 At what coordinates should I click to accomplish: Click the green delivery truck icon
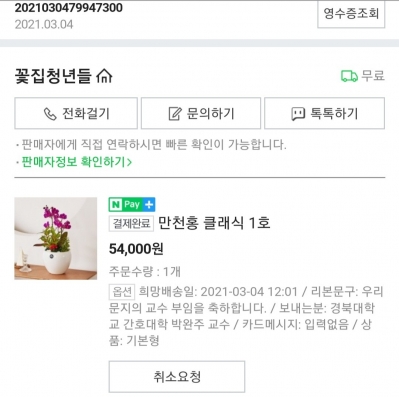coord(349,76)
